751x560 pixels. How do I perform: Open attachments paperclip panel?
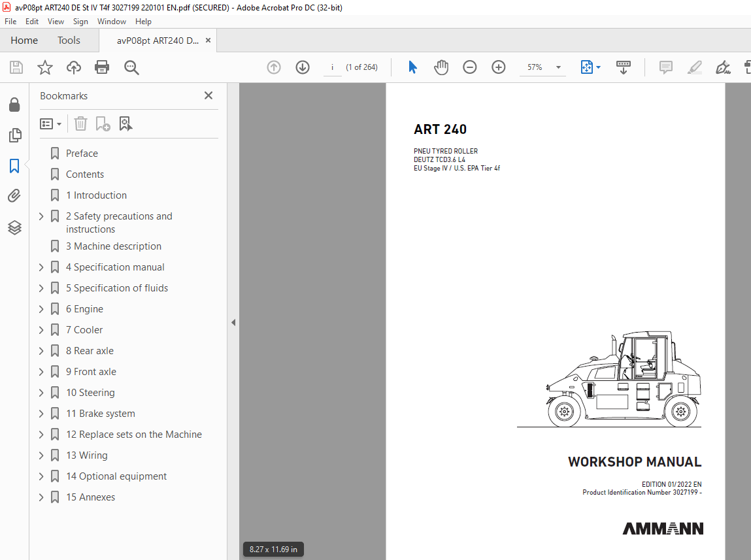[x=14, y=196]
